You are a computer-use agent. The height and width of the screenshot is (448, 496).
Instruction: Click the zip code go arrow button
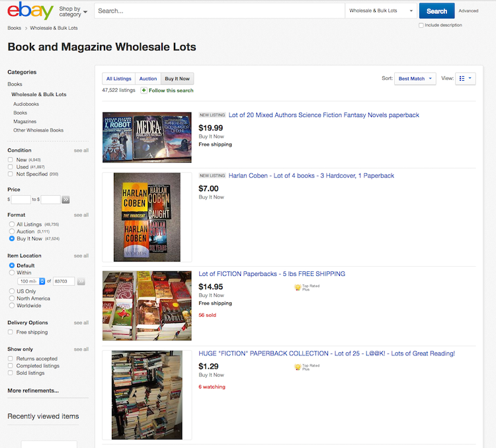click(81, 281)
